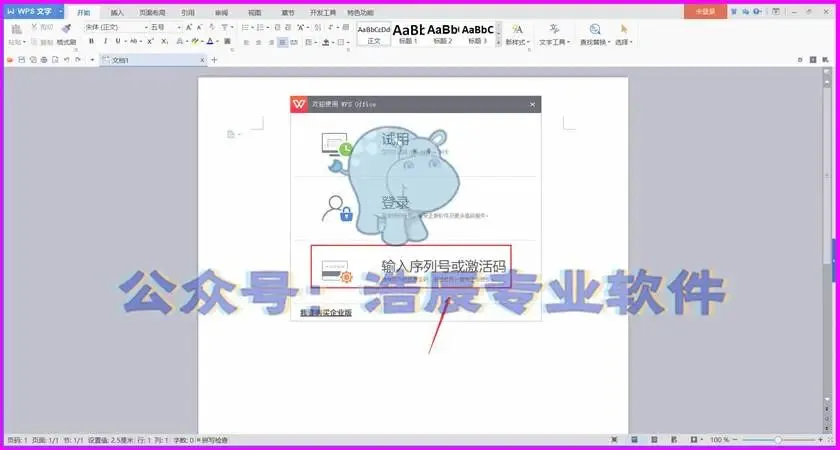Open the 新样式 dropdown
Image resolution: width=840 pixels, height=450 pixels.
tap(518, 42)
